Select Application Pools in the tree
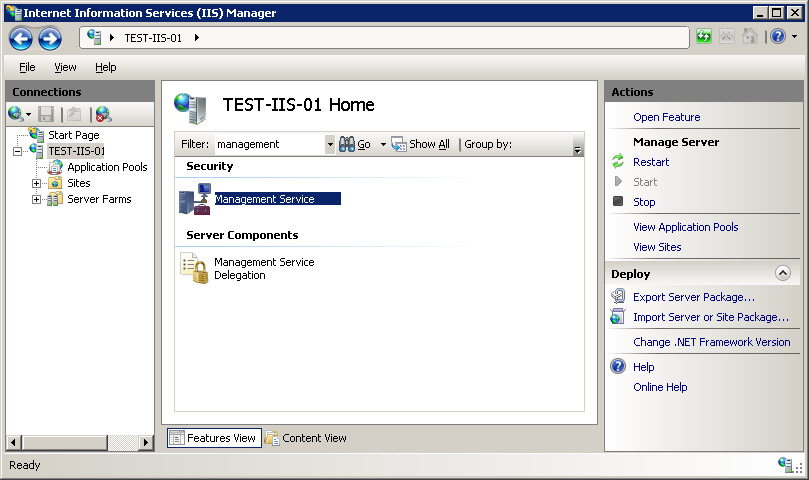 pos(107,167)
